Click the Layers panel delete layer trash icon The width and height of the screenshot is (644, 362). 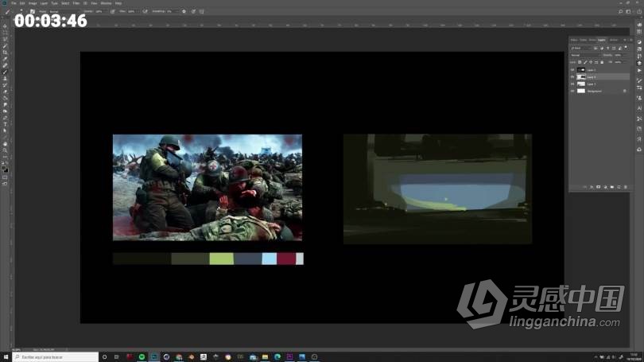click(626, 187)
